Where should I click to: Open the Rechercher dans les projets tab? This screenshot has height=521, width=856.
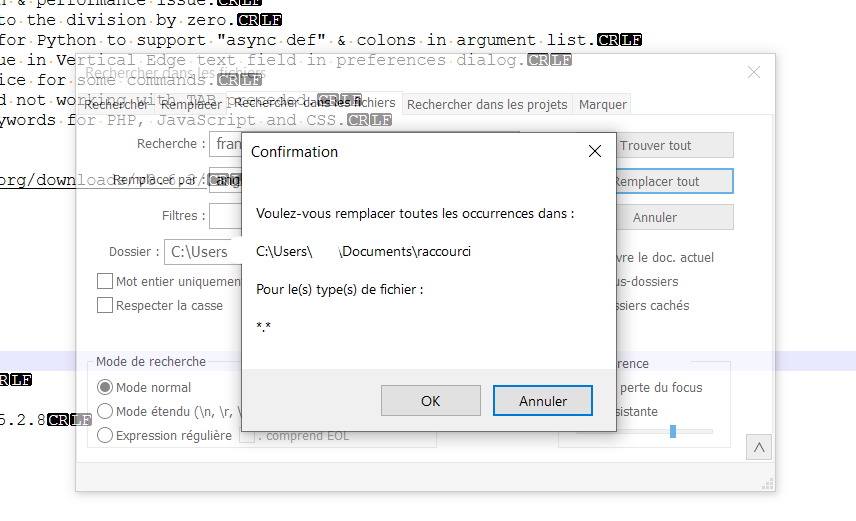click(x=487, y=104)
